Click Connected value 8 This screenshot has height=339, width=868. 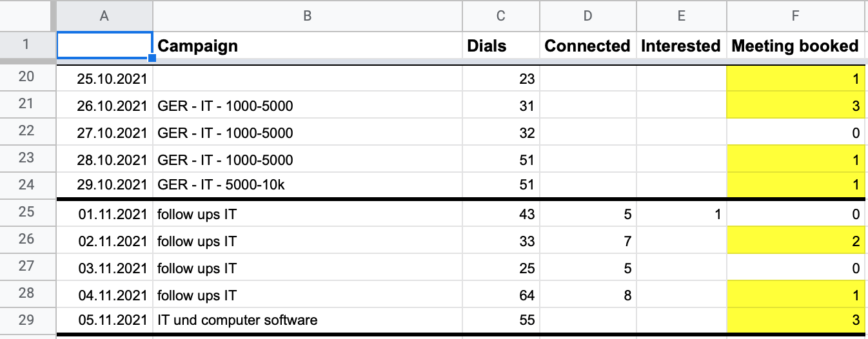587,295
